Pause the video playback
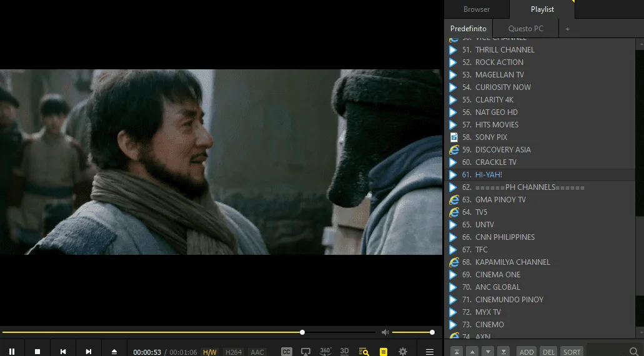The height and width of the screenshot is (356, 644). pyautogui.click(x=12, y=352)
